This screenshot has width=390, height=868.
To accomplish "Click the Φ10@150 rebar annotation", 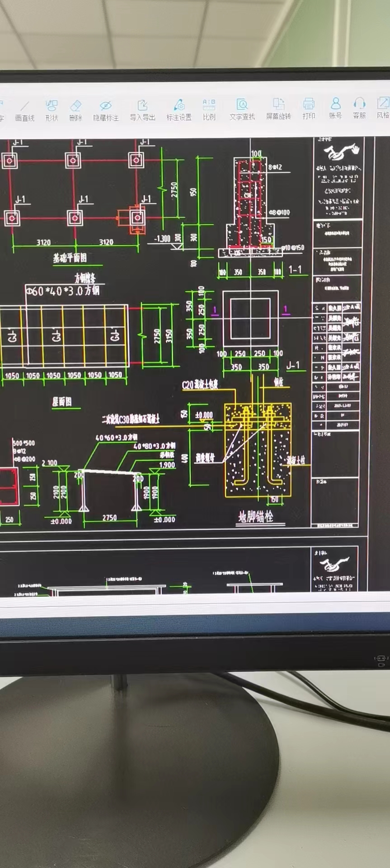I will click(x=293, y=248).
